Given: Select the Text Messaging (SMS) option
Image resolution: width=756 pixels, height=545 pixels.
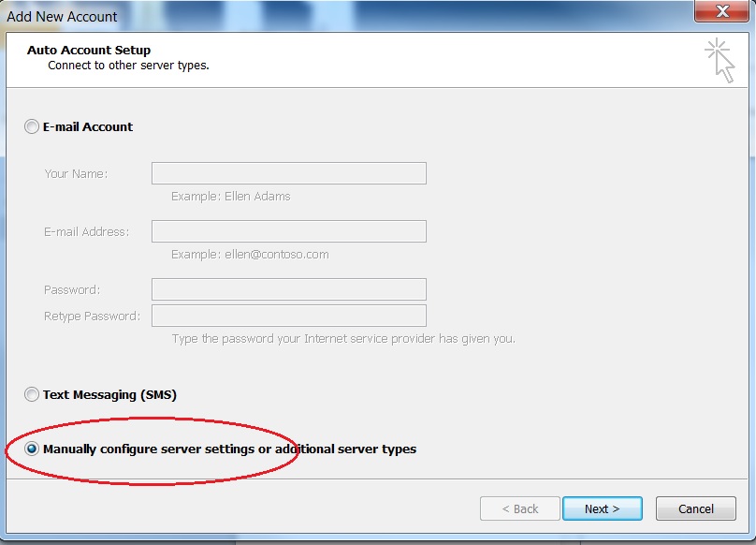Looking at the screenshot, I should point(31,394).
